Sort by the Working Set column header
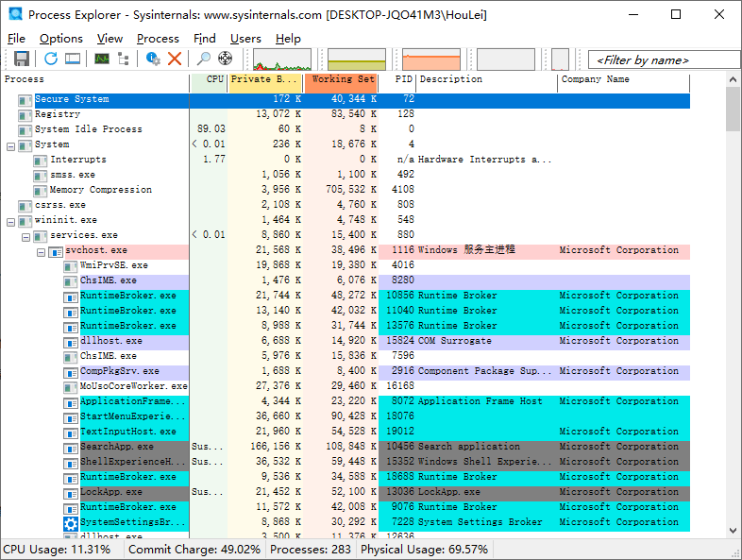The image size is (742, 560). pyautogui.click(x=341, y=82)
